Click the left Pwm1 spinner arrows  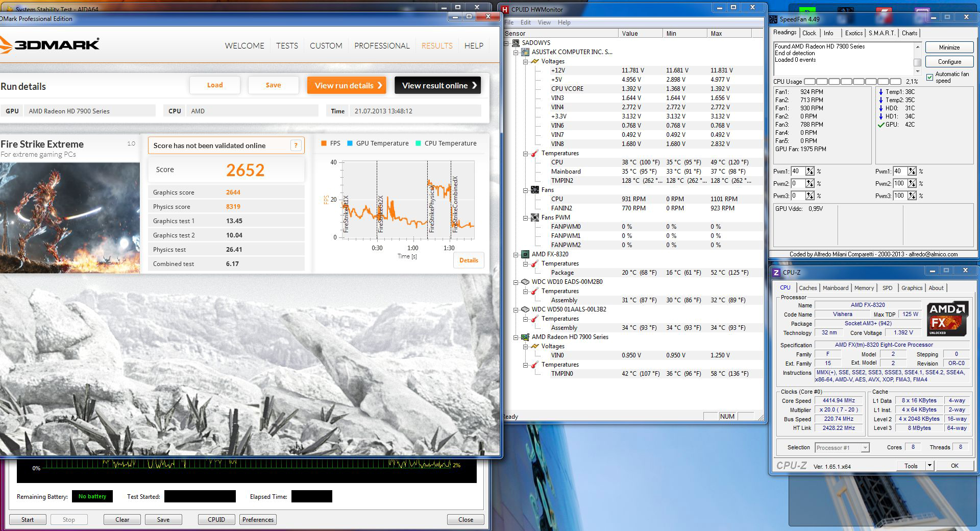click(x=810, y=172)
